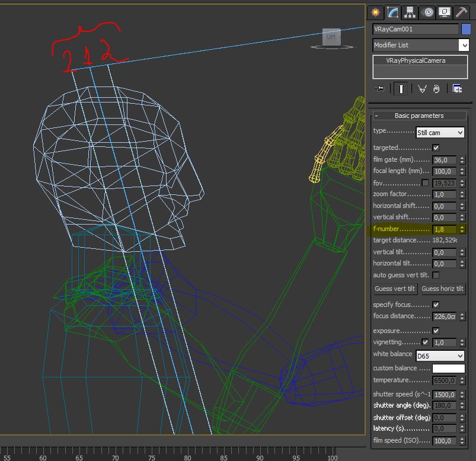Open the white balance D65 dropdown
Screen dimensions: 476x461
[440, 356]
